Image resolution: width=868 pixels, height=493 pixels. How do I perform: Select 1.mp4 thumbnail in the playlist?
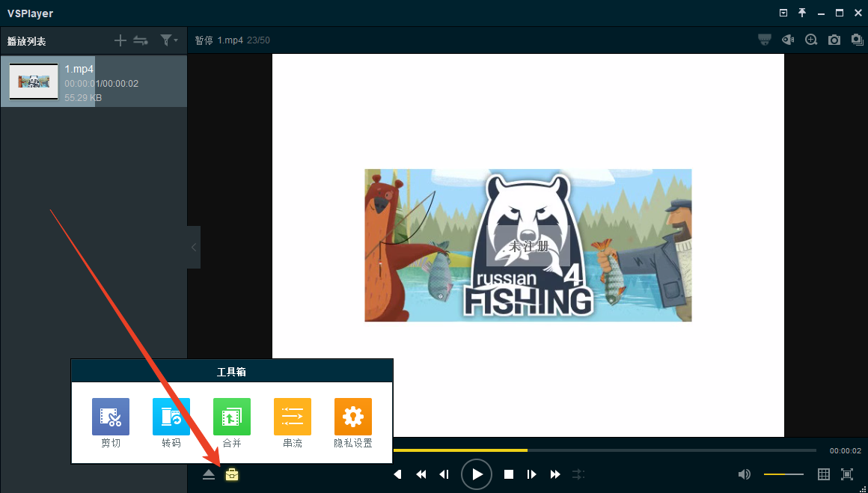(34, 82)
